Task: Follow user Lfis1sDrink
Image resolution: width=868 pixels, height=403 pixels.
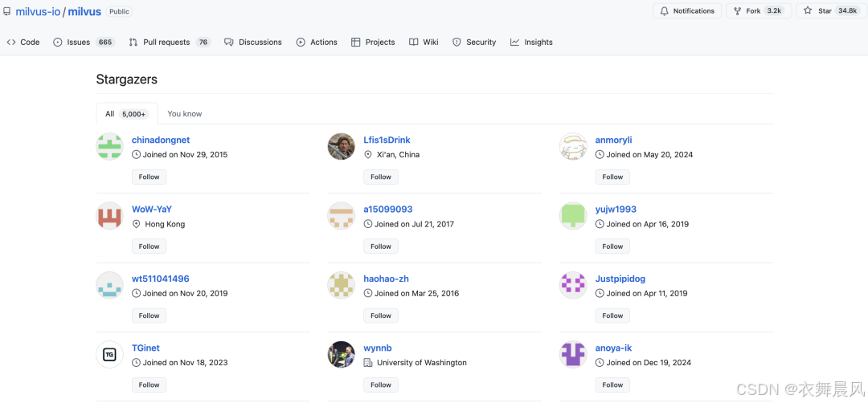Action: click(381, 177)
